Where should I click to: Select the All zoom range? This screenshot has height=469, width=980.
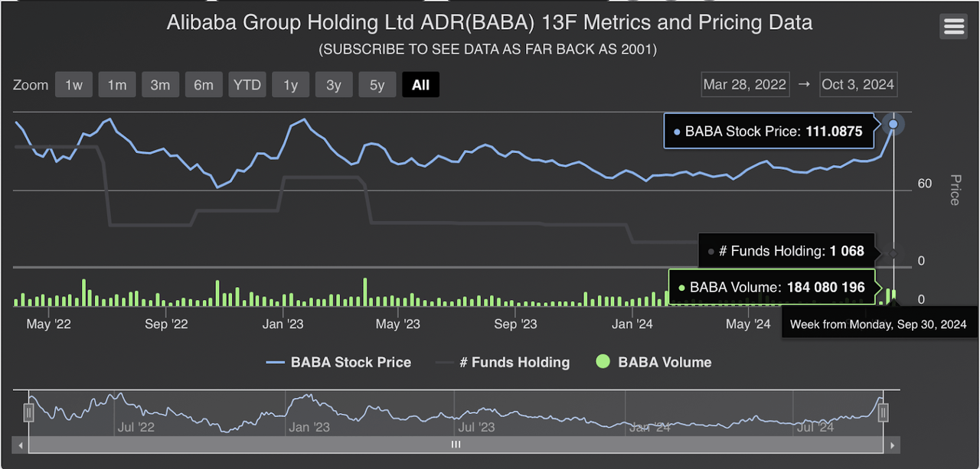[x=421, y=85]
